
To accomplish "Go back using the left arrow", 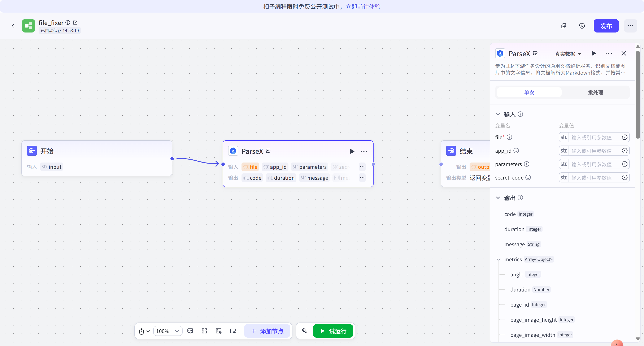I will pyautogui.click(x=13, y=26).
